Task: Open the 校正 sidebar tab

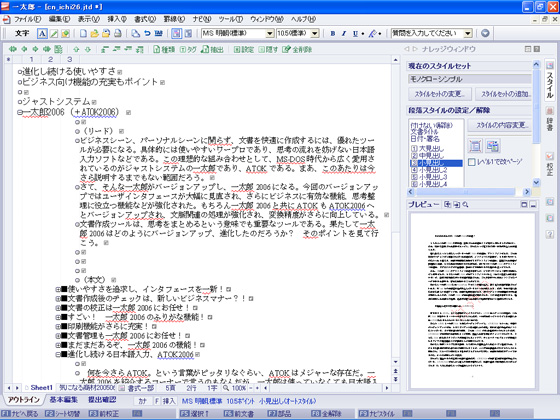Action: coord(550,165)
